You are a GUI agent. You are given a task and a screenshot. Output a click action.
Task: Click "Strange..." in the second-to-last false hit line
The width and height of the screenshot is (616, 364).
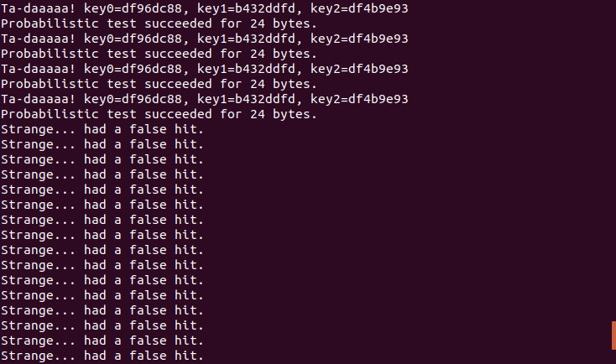pos(38,341)
